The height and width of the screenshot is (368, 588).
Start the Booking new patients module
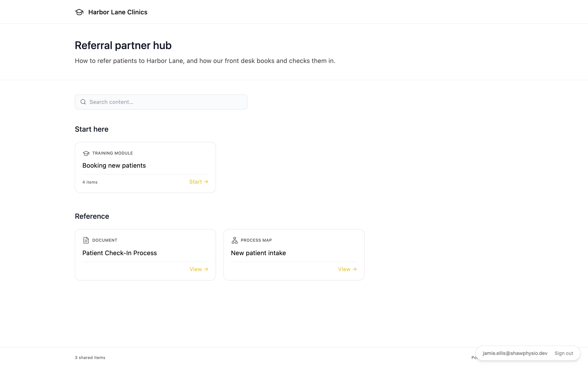tap(198, 182)
